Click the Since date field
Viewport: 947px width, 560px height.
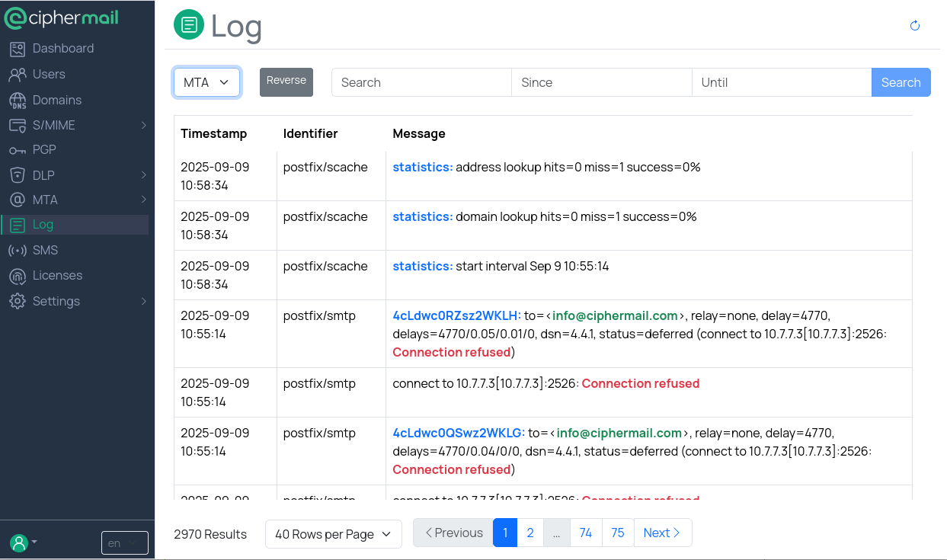(x=601, y=82)
